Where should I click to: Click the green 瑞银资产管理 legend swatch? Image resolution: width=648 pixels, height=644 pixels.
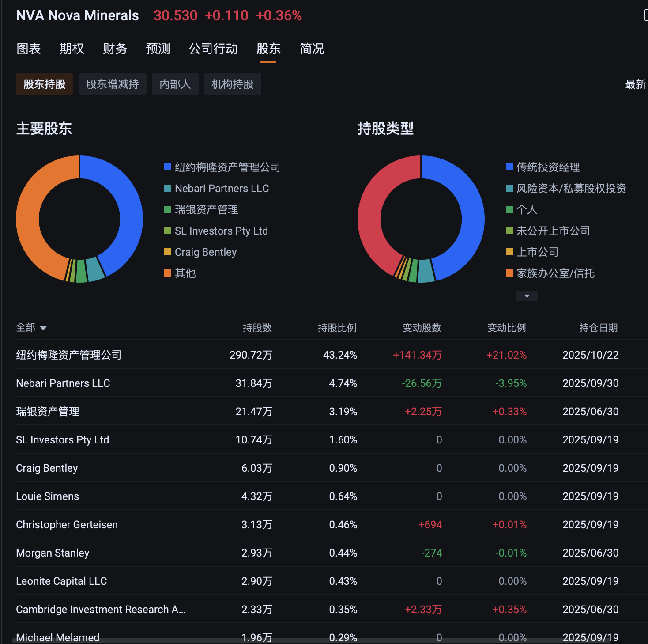point(168,209)
